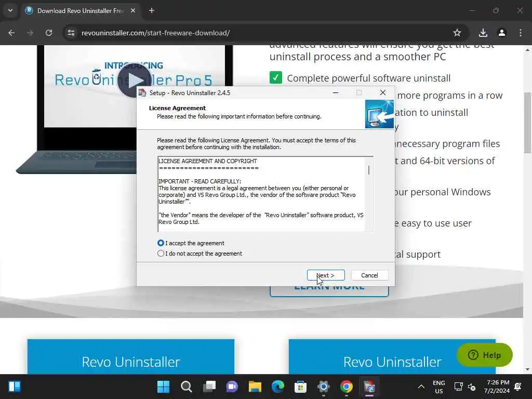
Task: Click the left Revo Uninstaller blue card
Action: click(131, 356)
